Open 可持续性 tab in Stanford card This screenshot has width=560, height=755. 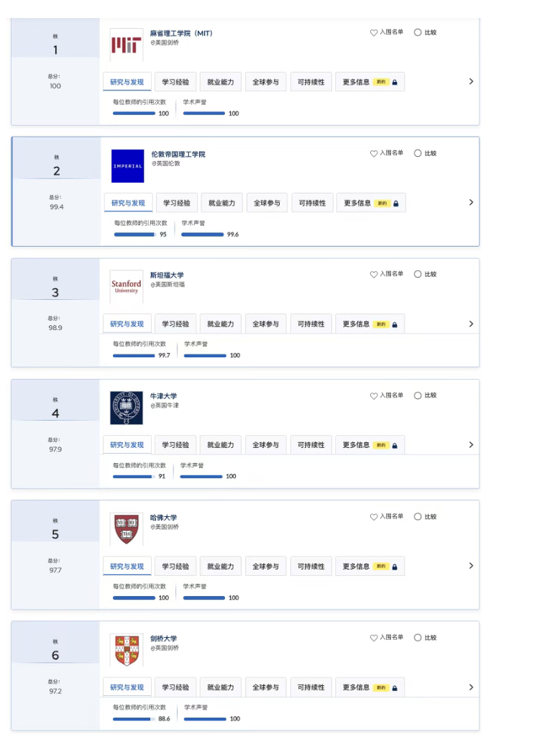(311, 324)
